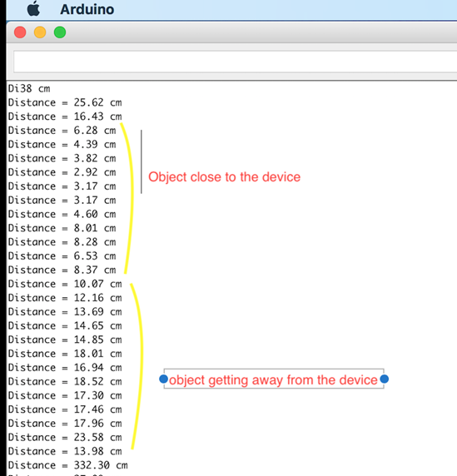The height and width of the screenshot is (476, 457).
Task: Close the serial monitor window
Action: coord(20,32)
